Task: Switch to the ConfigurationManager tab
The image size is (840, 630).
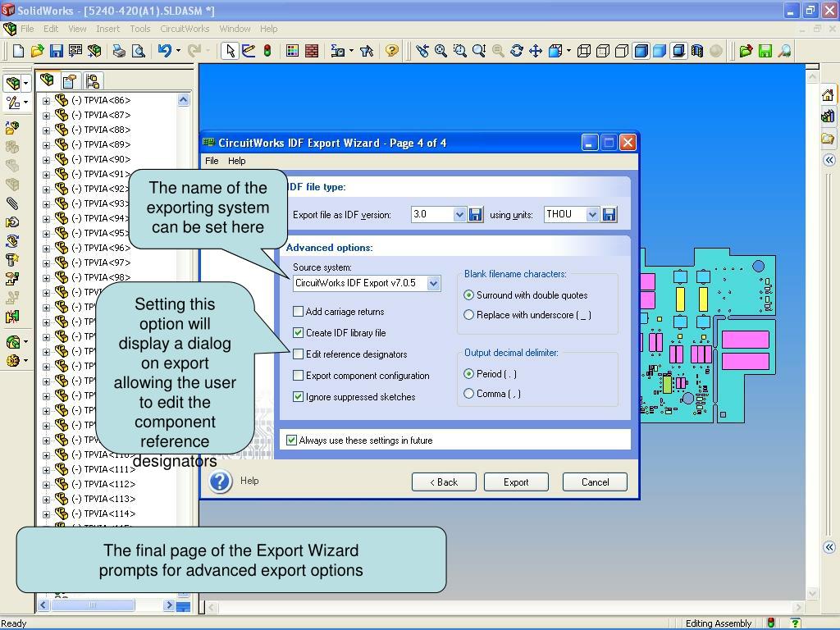Action: tap(92, 81)
